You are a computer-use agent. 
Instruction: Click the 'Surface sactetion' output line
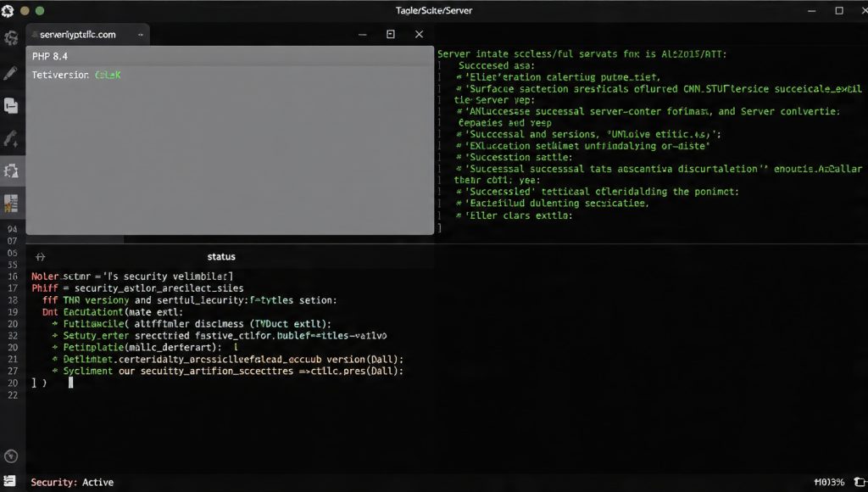point(659,89)
